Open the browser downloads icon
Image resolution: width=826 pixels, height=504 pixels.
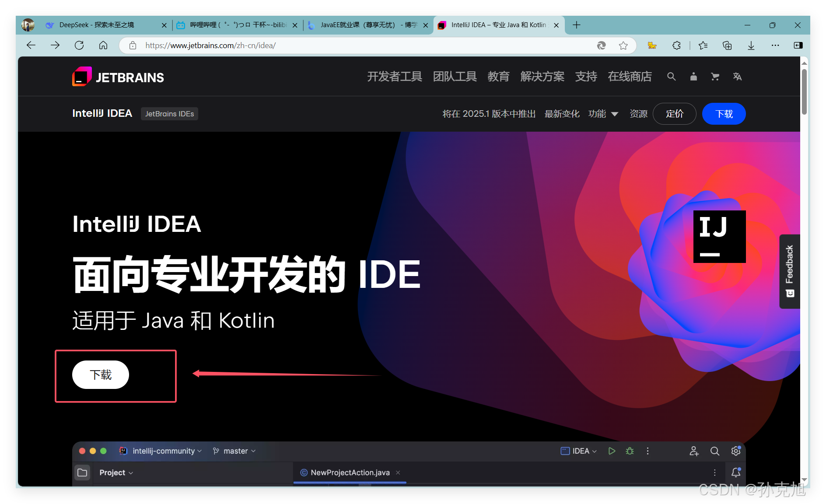(x=751, y=45)
